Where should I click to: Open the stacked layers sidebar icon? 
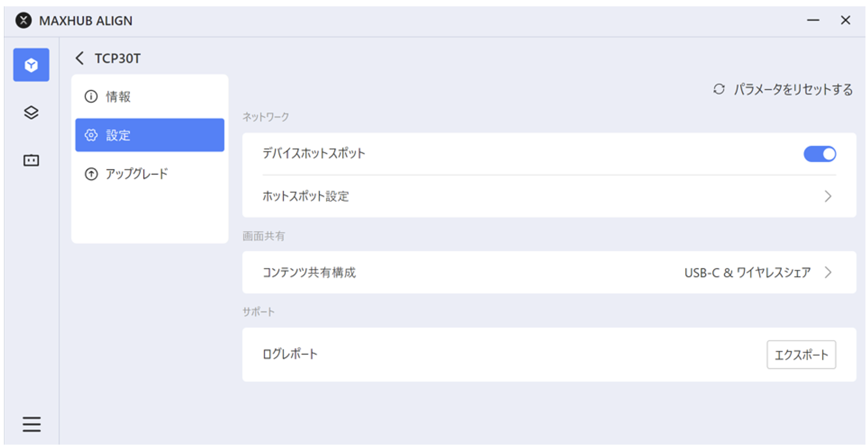click(31, 113)
